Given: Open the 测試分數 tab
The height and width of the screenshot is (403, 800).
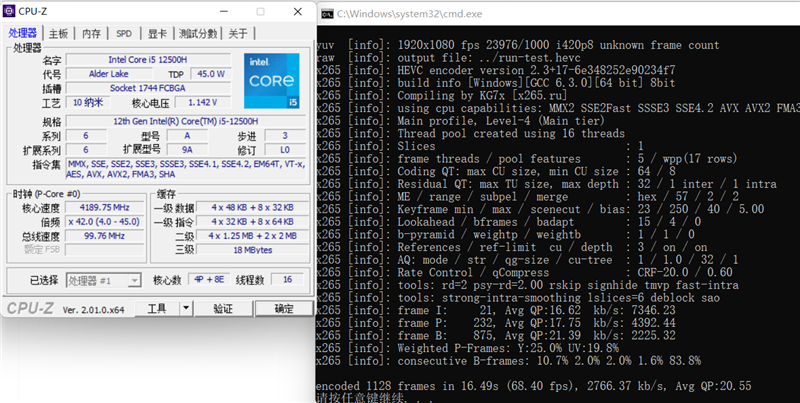Looking at the screenshot, I should click(198, 34).
